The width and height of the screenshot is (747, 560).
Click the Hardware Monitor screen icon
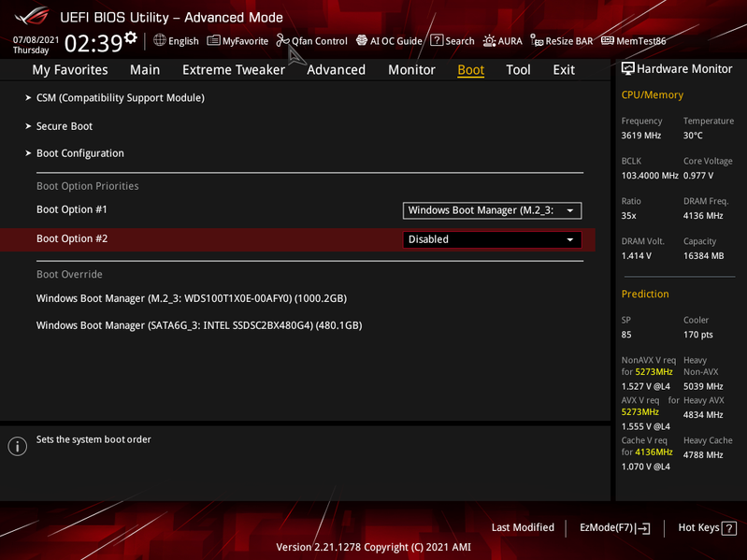coord(628,69)
